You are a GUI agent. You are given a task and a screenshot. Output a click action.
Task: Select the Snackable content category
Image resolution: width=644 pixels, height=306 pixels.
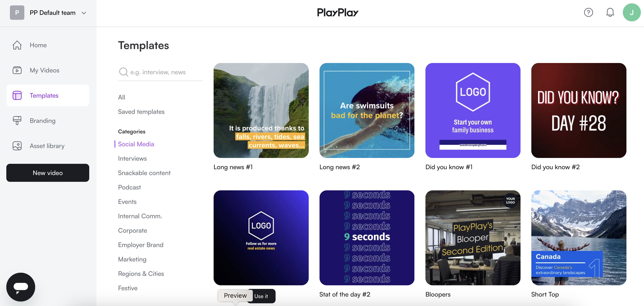click(144, 173)
